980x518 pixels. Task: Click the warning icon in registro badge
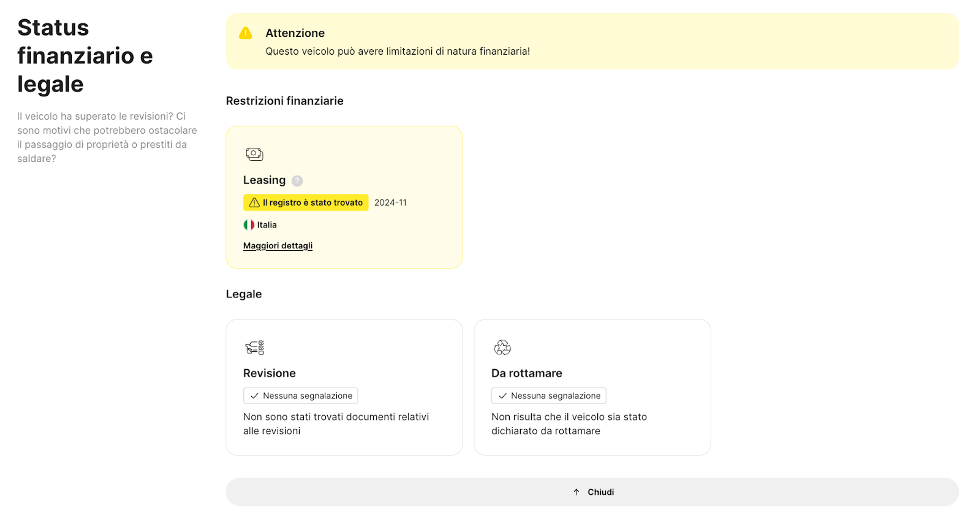254,203
